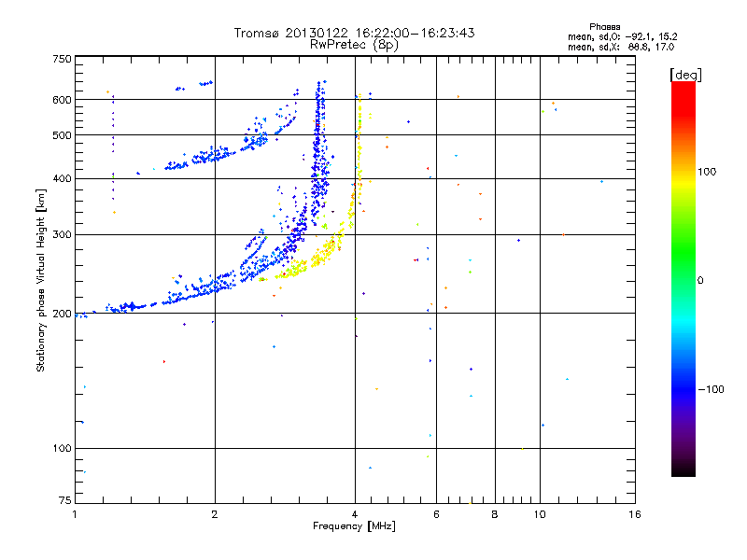
Task: Click the 16 MHz frequency axis label
Action: pyautogui.click(x=635, y=514)
